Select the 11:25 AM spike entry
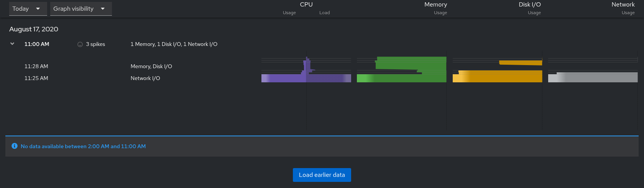The height and width of the screenshot is (188, 644). pos(36,78)
